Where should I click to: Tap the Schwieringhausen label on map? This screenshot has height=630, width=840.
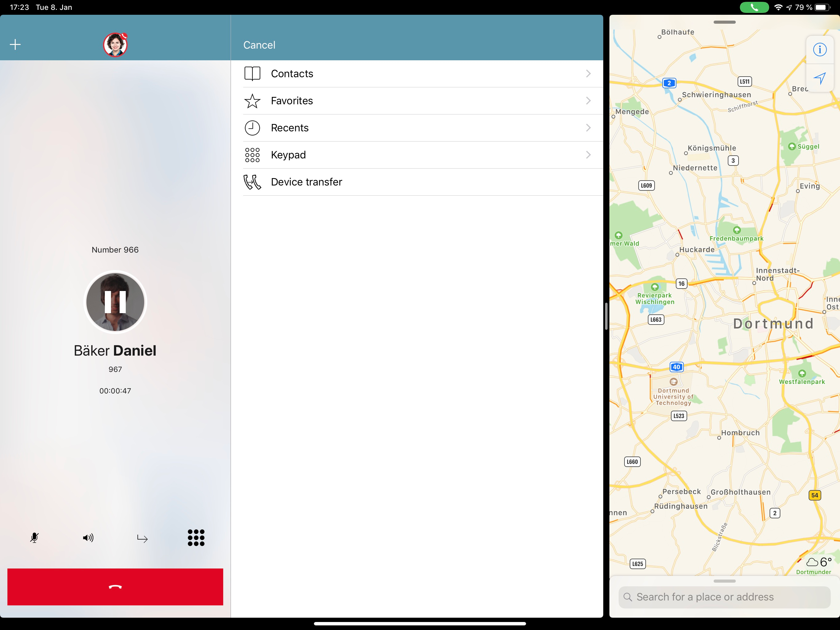[x=716, y=95]
